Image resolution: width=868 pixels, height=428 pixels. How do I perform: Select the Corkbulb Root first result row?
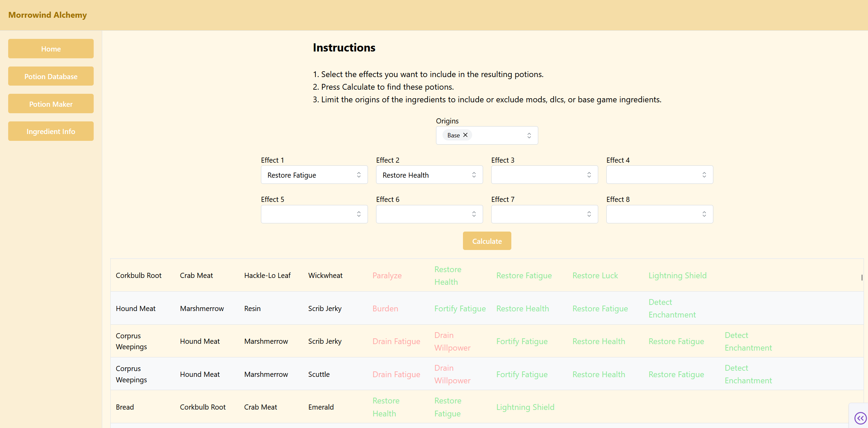tap(139, 276)
